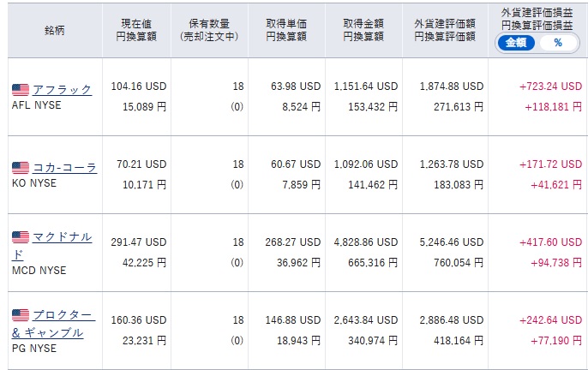The width and height of the screenshot is (588, 370).
Task: Open the アフラック stock link
Action: (62, 89)
